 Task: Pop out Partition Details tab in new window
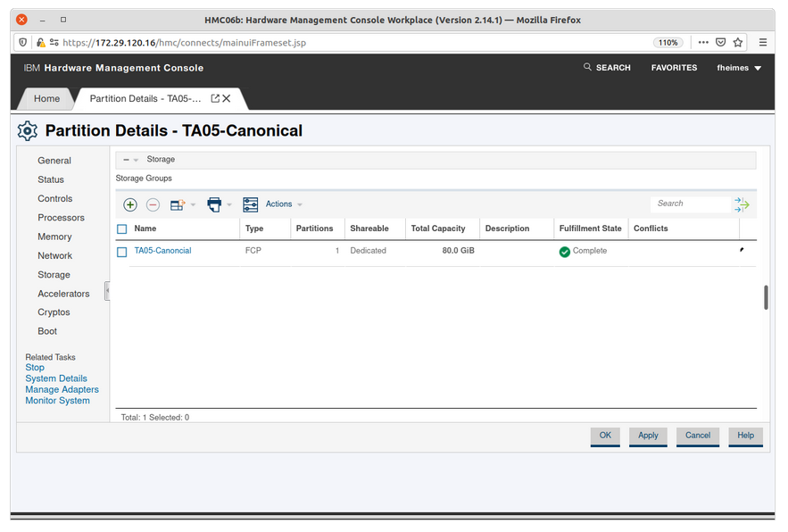point(215,99)
